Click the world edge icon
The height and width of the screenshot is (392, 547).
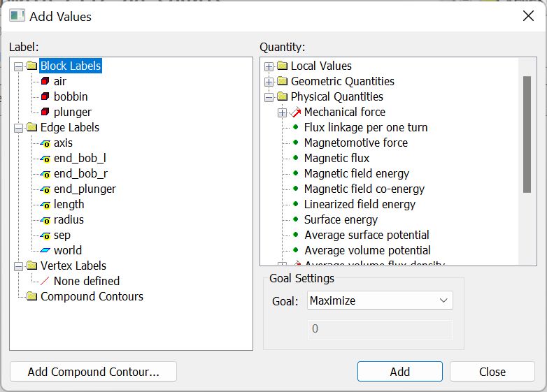(45, 250)
